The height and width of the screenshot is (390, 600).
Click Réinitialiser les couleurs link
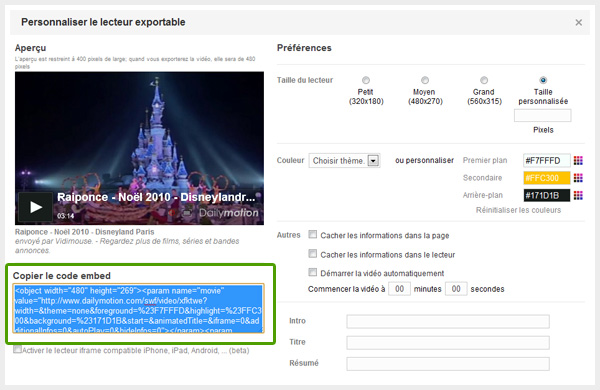(518, 210)
